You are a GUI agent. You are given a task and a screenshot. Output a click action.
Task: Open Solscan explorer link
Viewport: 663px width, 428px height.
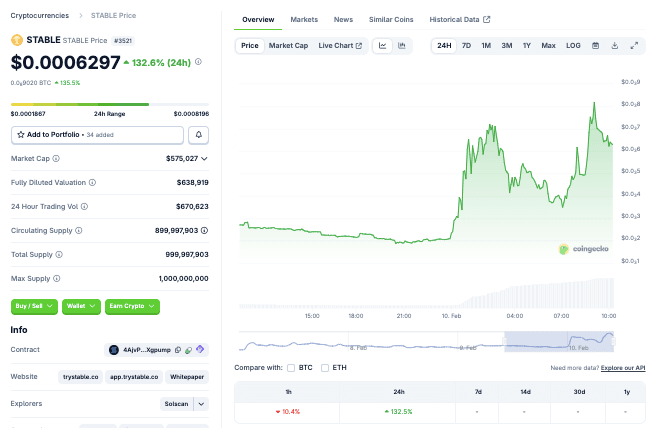pyautogui.click(x=176, y=404)
